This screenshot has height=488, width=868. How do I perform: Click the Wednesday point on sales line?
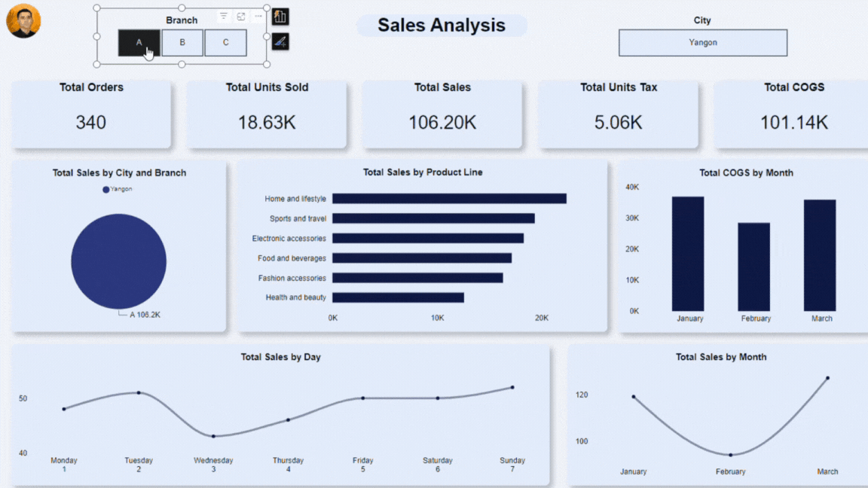213,436
